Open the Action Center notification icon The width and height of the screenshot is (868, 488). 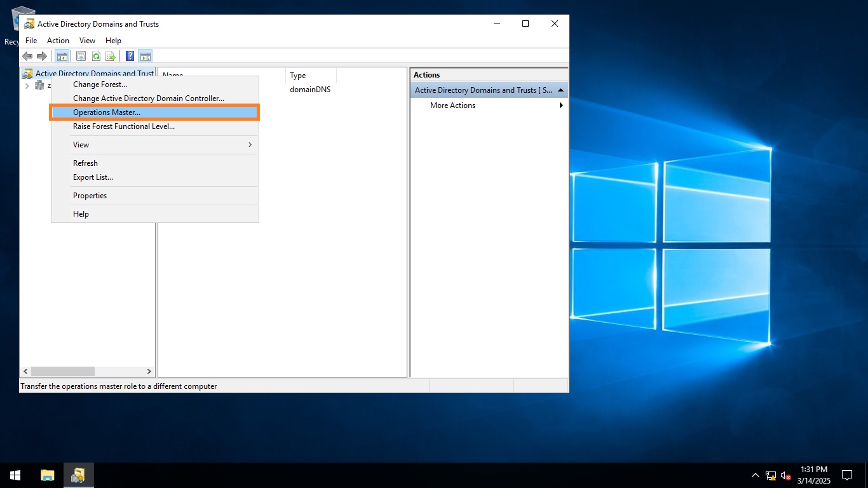pyautogui.click(x=846, y=475)
